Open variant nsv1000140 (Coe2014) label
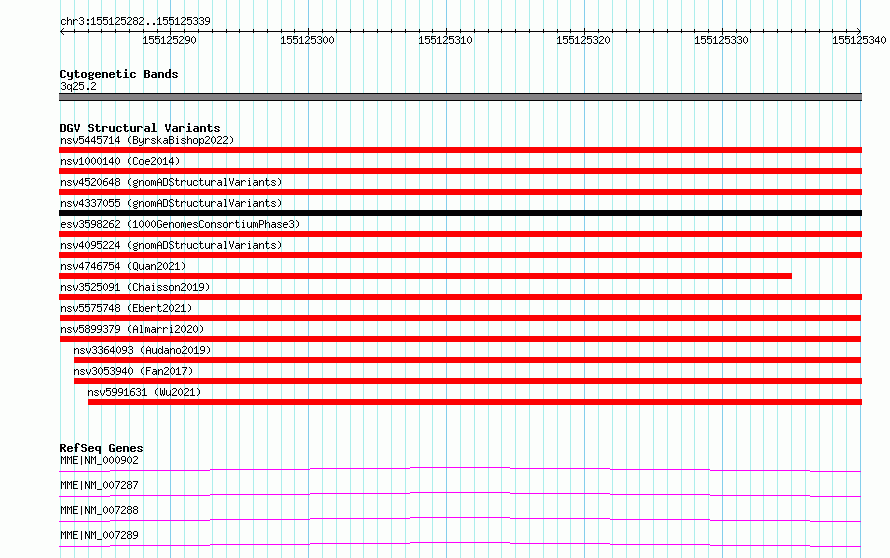 [120, 161]
